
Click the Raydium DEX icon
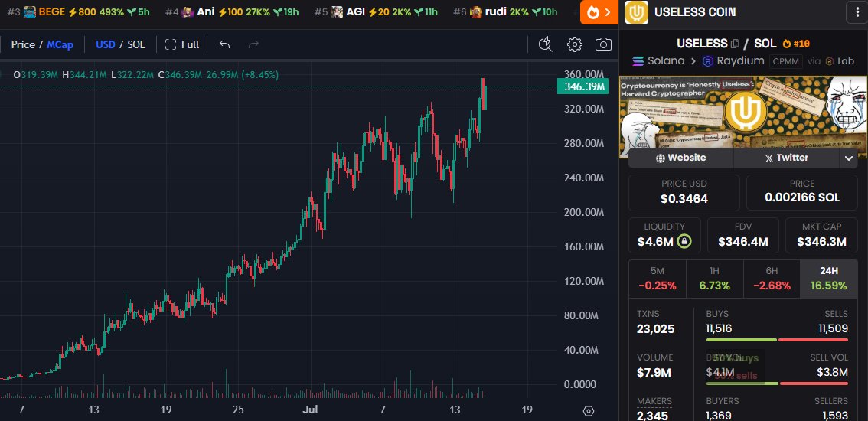click(x=707, y=61)
